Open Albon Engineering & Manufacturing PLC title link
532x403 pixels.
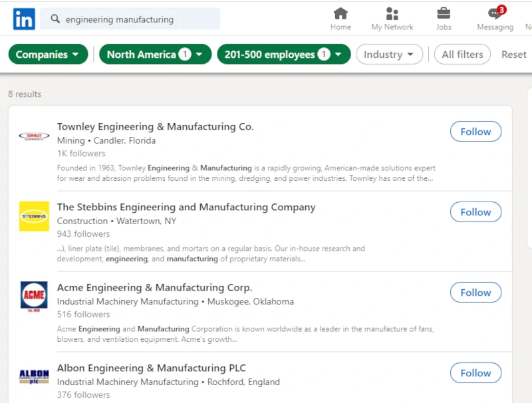click(152, 368)
